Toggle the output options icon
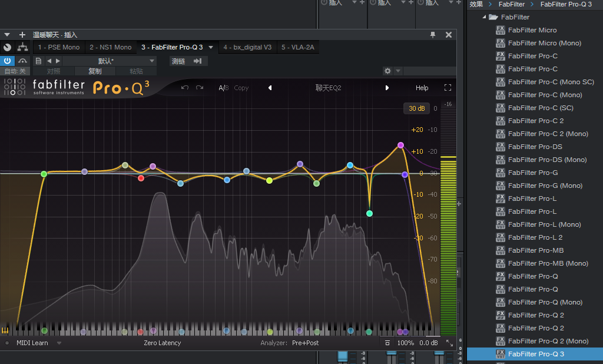Viewport: 603px width, 364px height. [x=387, y=343]
